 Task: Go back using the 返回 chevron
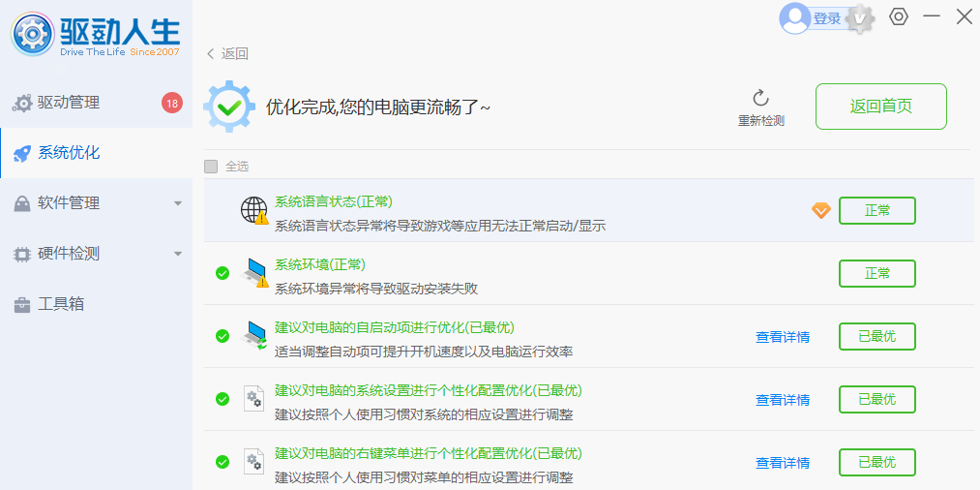pyautogui.click(x=211, y=54)
